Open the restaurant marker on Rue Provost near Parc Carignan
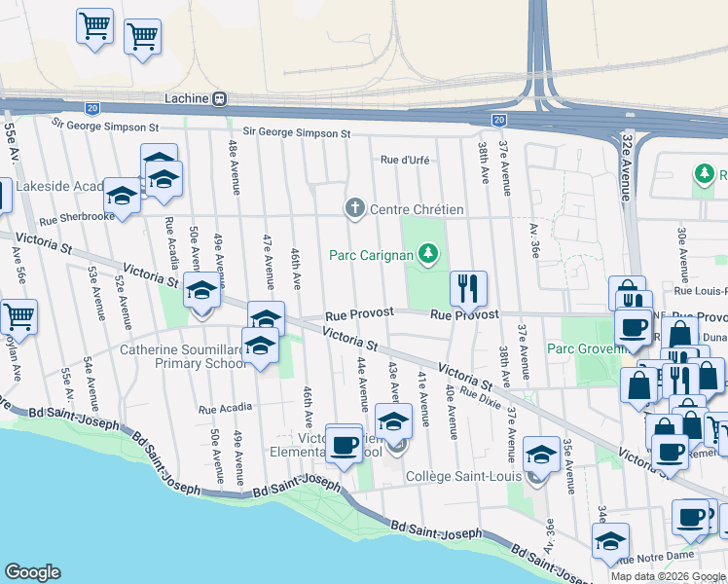Image resolution: width=728 pixels, height=584 pixels. pyautogui.click(x=468, y=291)
